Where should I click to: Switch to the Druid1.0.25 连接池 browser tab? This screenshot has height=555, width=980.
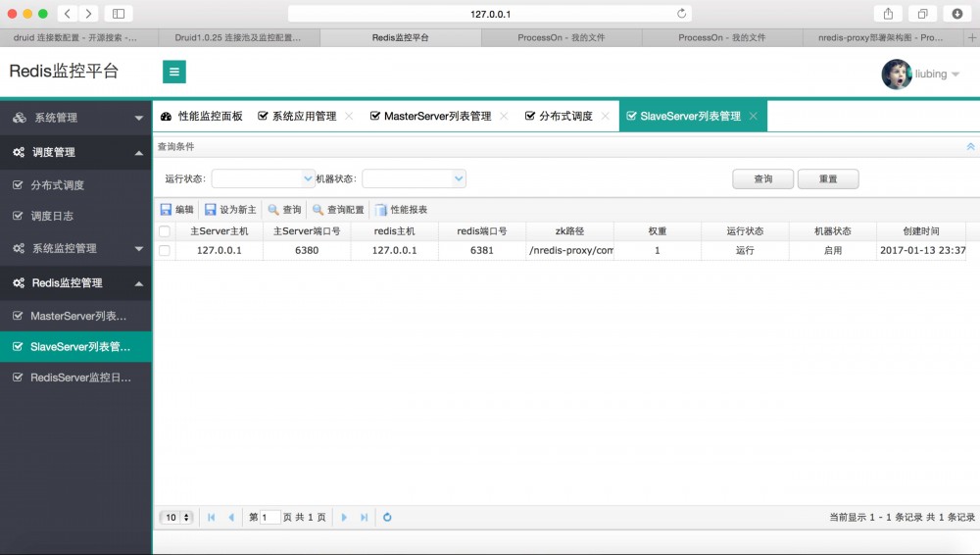pos(238,37)
